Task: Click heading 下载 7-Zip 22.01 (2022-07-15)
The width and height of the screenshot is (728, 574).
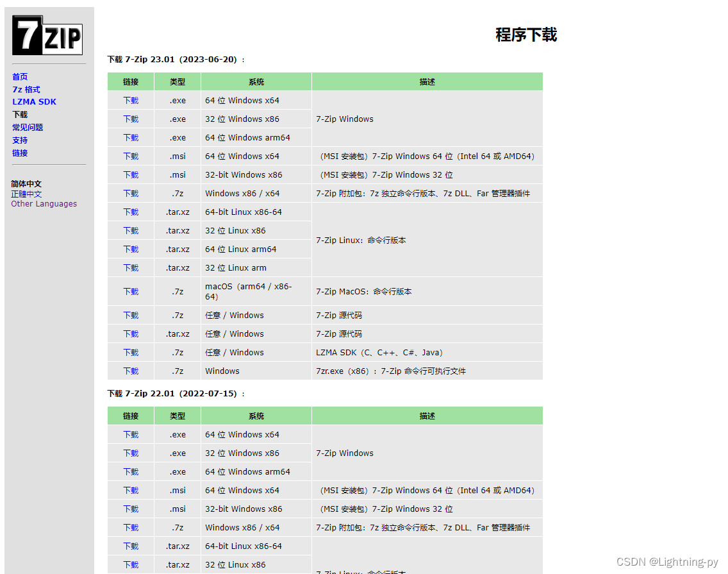Action: click(x=176, y=394)
